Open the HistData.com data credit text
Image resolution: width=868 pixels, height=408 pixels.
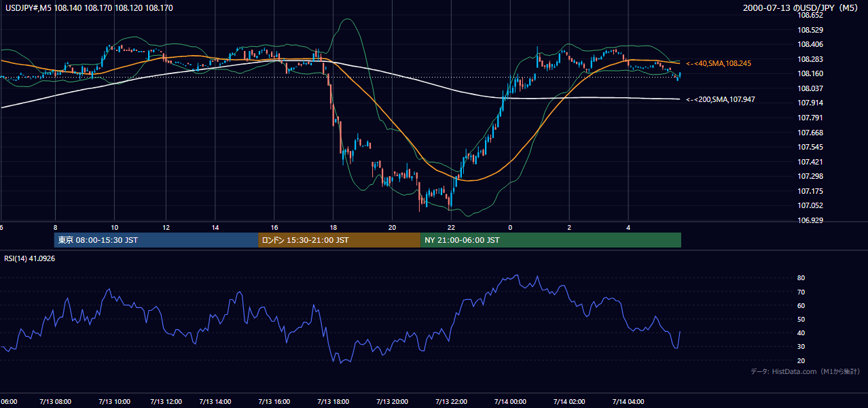coord(806,371)
